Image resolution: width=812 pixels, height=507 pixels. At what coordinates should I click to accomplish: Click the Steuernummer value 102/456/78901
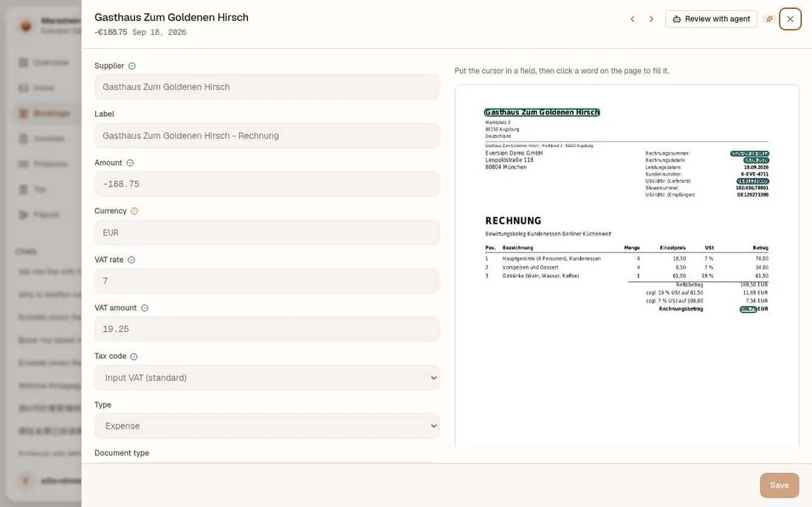pos(752,188)
